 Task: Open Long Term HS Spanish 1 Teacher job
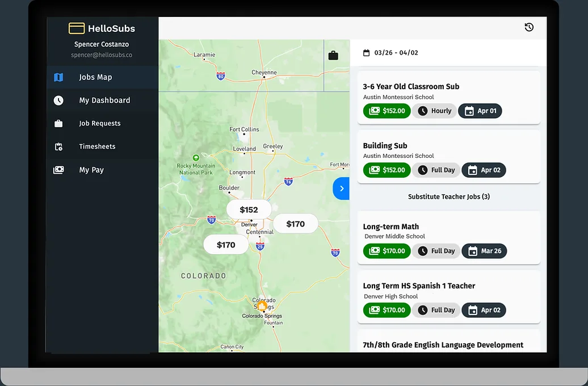pyautogui.click(x=449, y=297)
